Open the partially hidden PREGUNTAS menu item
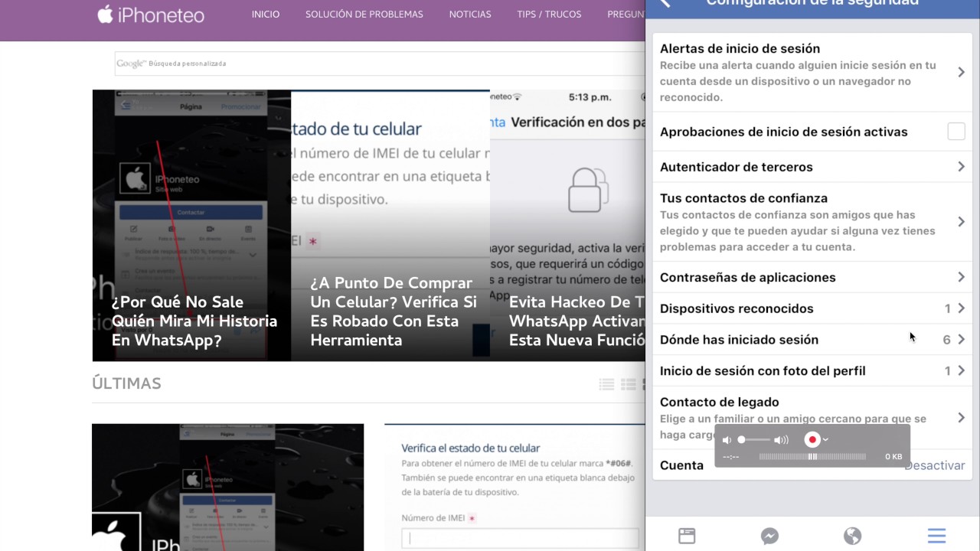This screenshot has height=551, width=980. click(626, 14)
